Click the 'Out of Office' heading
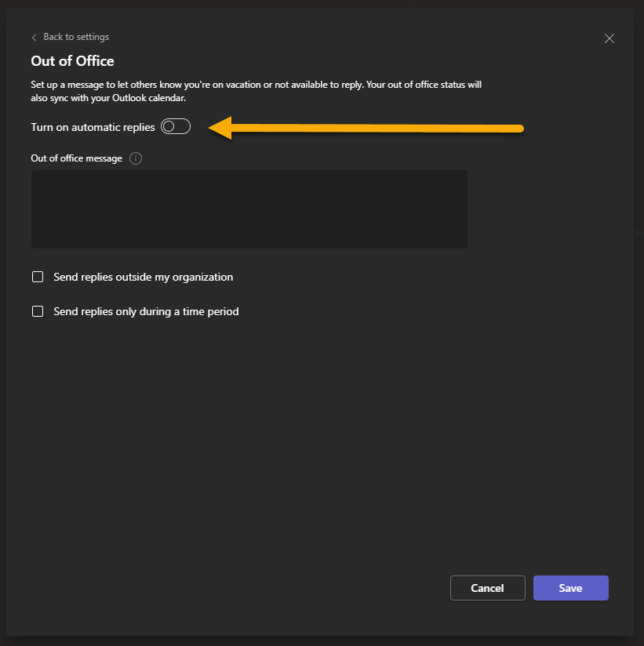 [72, 61]
